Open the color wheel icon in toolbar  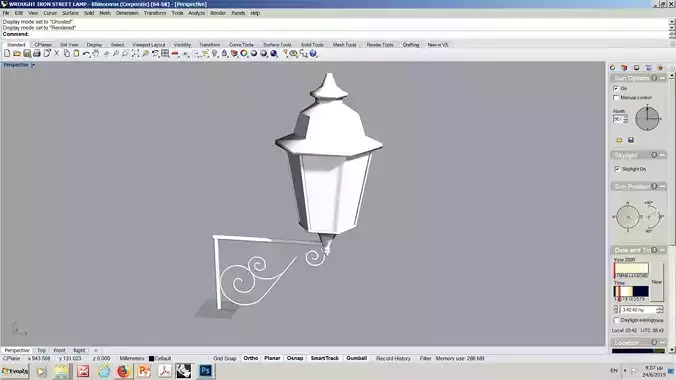point(244,53)
